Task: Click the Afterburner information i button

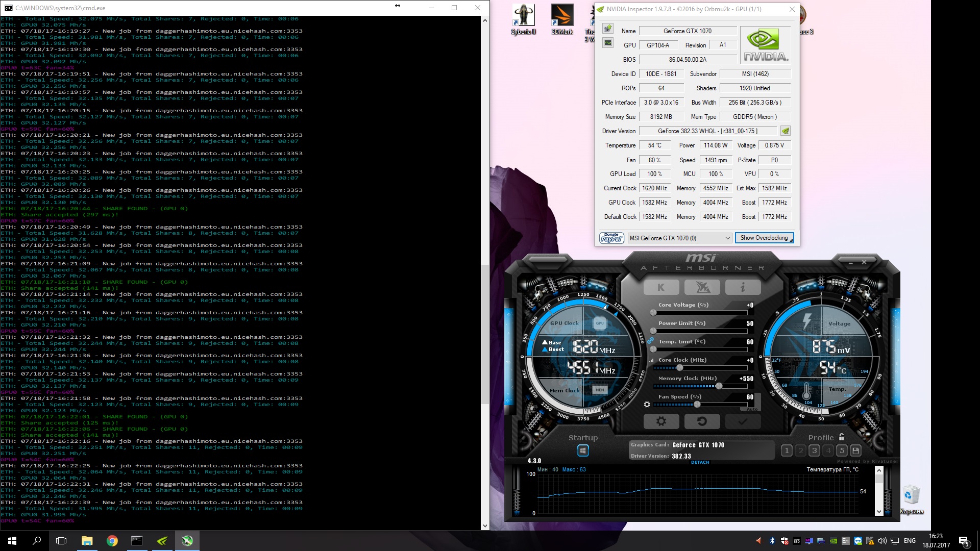Action: [x=743, y=288]
